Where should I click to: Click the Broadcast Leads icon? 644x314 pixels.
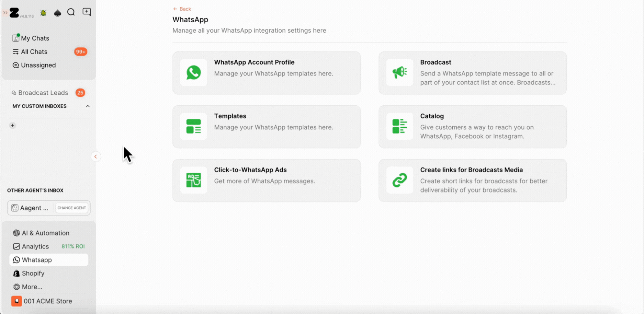point(14,93)
